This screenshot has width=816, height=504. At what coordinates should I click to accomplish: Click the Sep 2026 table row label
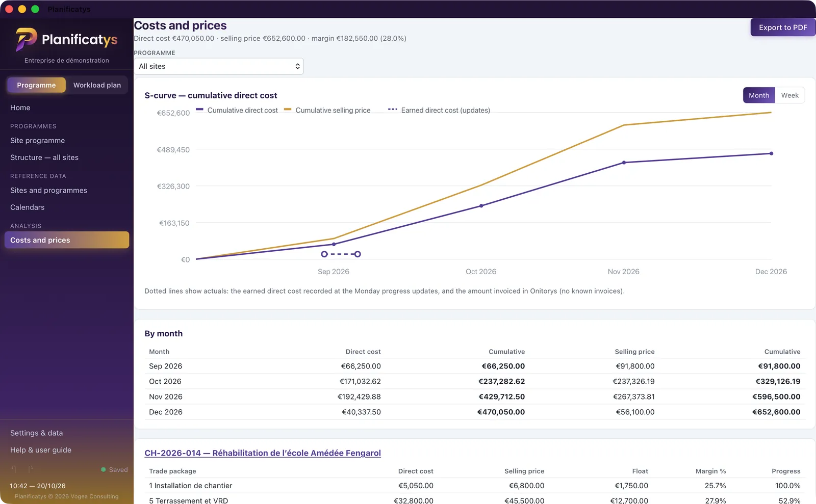pos(165,366)
